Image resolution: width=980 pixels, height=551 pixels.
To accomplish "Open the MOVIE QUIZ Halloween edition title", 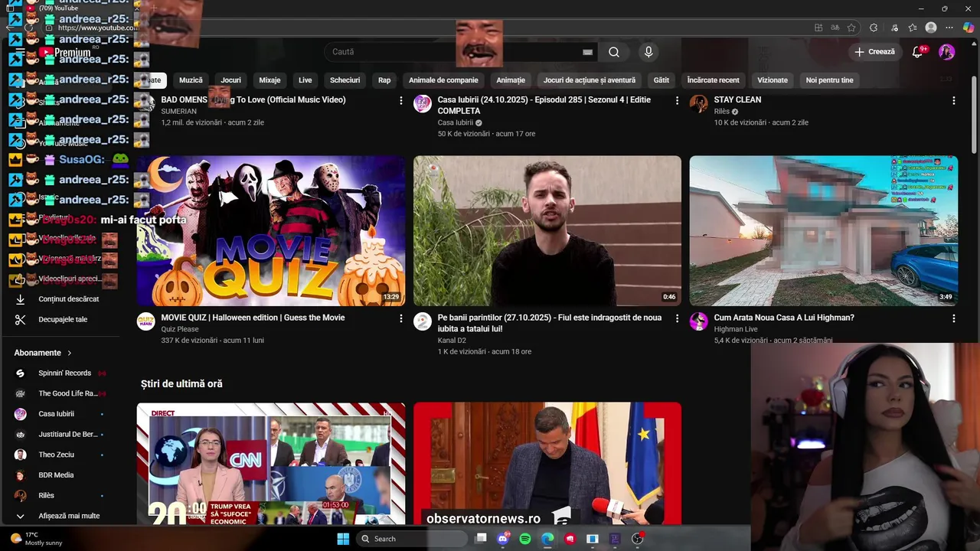I will click(x=253, y=318).
